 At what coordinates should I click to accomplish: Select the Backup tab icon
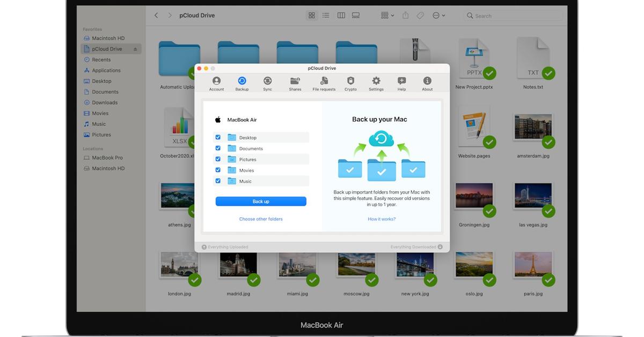tap(242, 80)
